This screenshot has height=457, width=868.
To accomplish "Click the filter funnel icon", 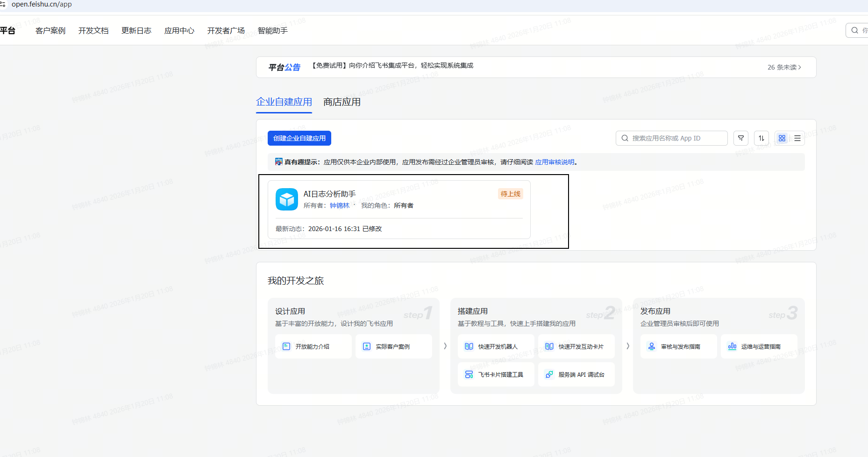I will (x=741, y=138).
